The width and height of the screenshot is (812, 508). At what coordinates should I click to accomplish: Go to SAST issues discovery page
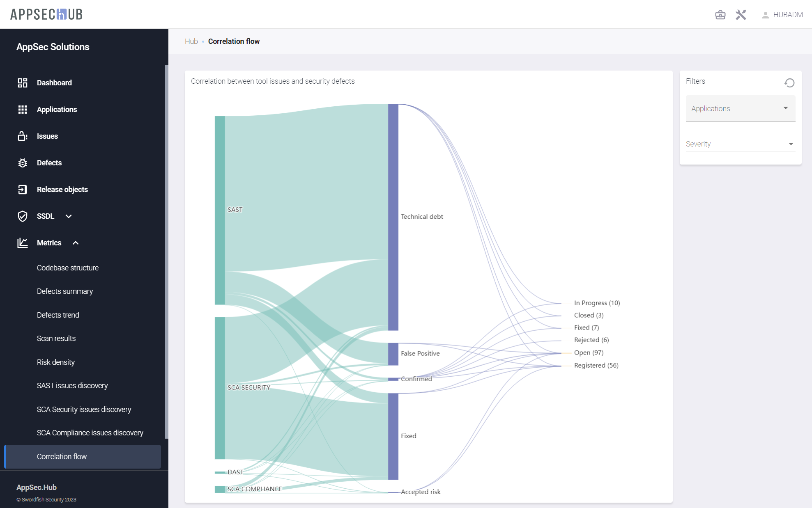72,386
